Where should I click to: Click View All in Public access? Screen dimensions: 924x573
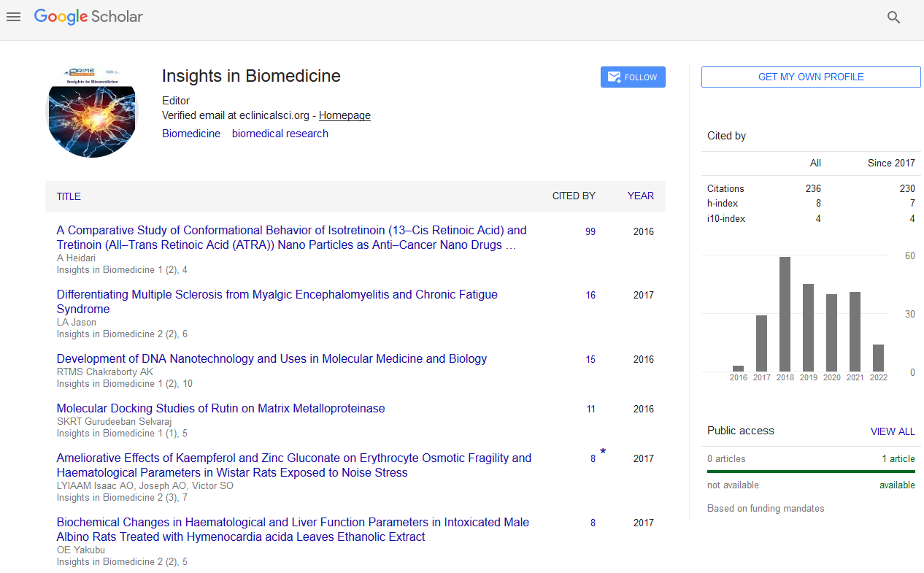point(892,431)
